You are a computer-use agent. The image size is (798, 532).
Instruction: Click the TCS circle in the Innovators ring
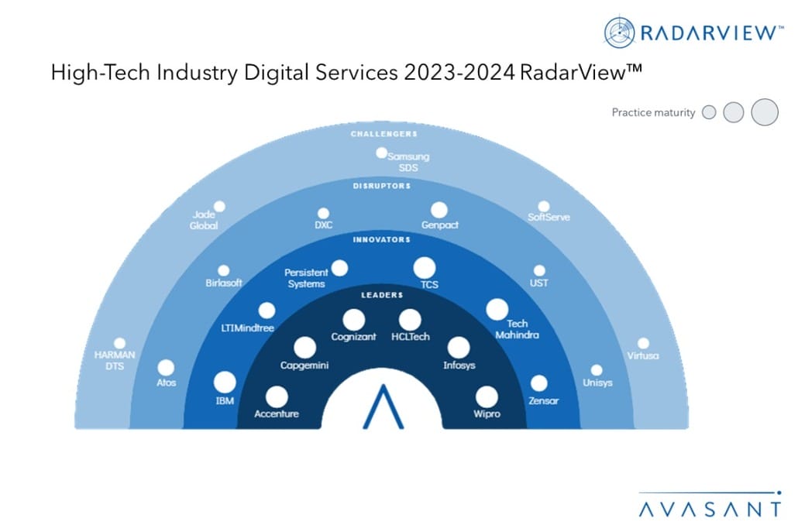click(424, 266)
